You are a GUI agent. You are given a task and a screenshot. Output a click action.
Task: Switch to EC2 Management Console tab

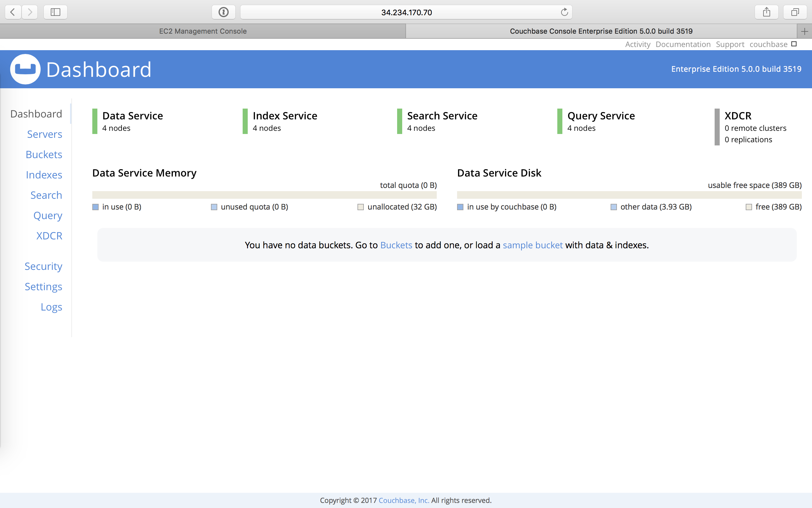pyautogui.click(x=203, y=31)
